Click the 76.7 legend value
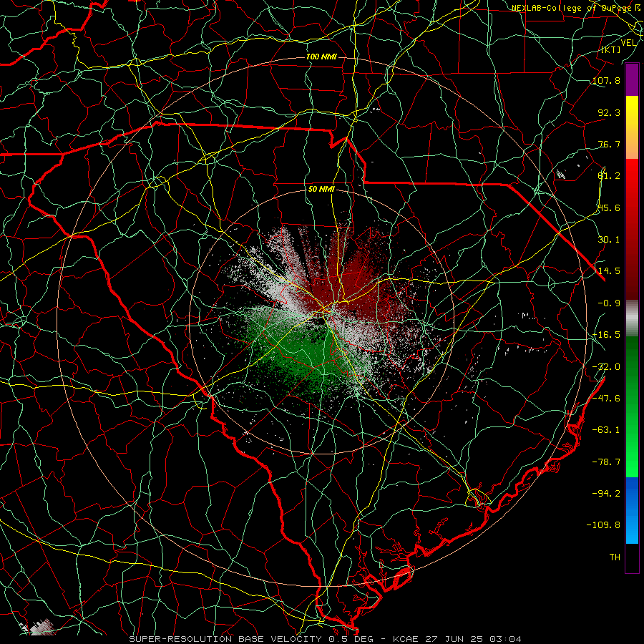 pyautogui.click(x=609, y=144)
